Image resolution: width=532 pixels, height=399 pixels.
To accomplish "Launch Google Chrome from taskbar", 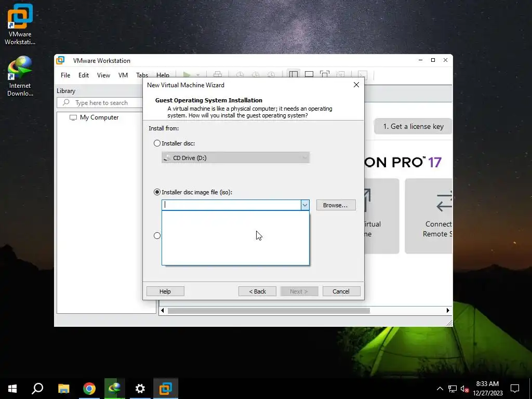I will (x=89, y=389).
